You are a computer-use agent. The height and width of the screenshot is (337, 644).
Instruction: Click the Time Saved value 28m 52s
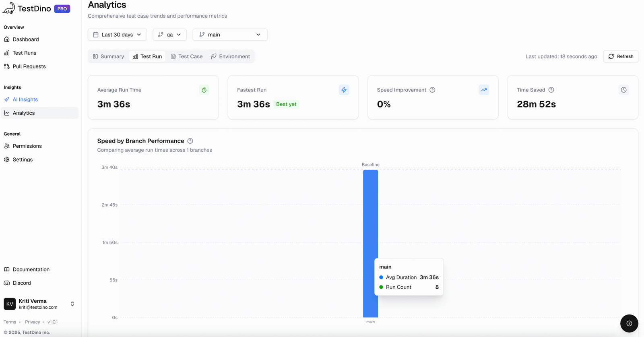coord(536,104)
